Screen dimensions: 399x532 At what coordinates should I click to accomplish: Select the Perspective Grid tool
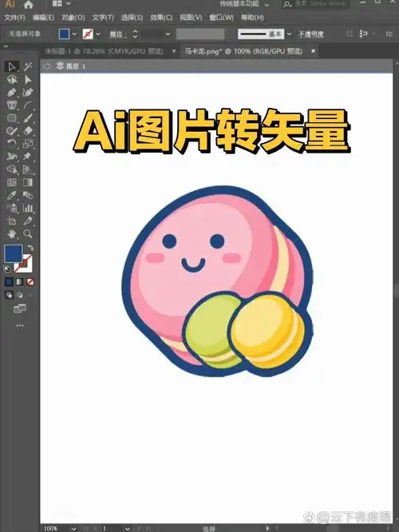[28, 169]
